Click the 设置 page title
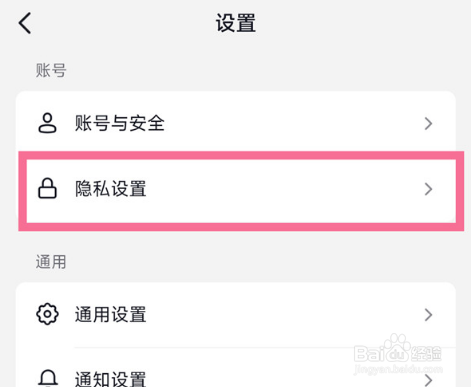Image resolution: width=471 pixels, height=387 pixels. (x=236, y=23)
